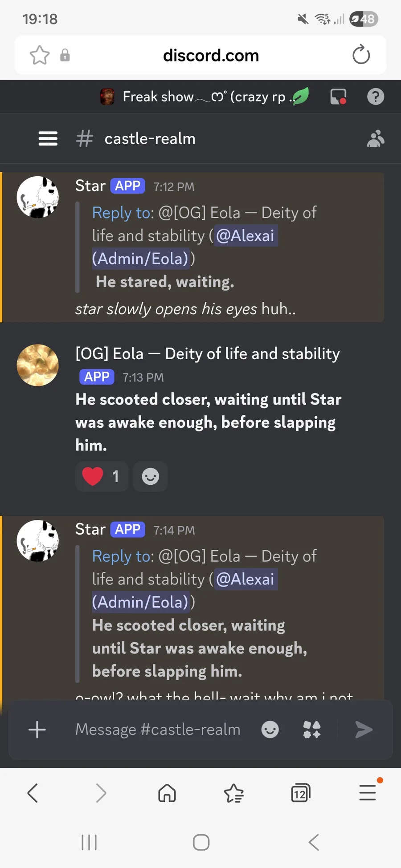The height and width of the screenshot is (868, 401).
Task: Open the inbox icon with red dot
Action: [339, 97]
